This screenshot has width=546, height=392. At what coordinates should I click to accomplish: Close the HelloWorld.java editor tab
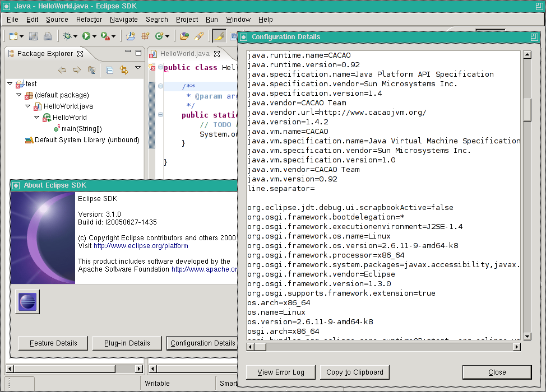[x=217, y=54]
